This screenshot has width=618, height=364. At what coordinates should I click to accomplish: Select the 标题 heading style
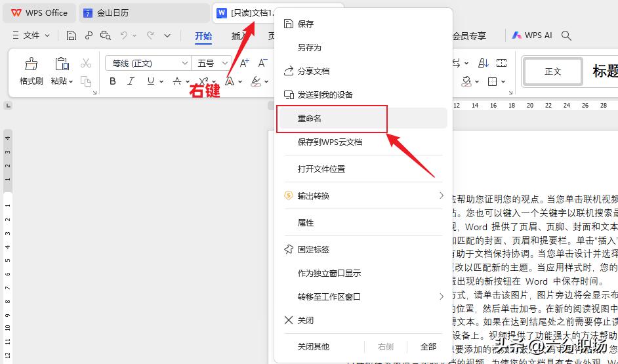[605, 71]
